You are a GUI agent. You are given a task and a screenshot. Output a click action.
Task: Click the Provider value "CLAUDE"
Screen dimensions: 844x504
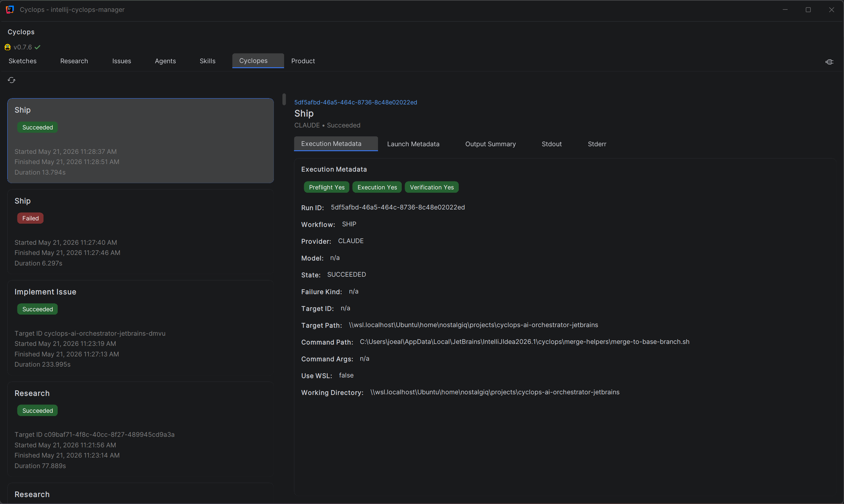351,241
